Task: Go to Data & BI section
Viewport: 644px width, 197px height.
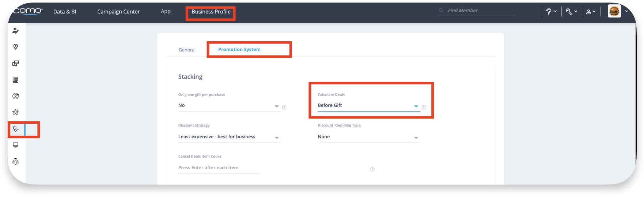Action: tap(65, 12)
